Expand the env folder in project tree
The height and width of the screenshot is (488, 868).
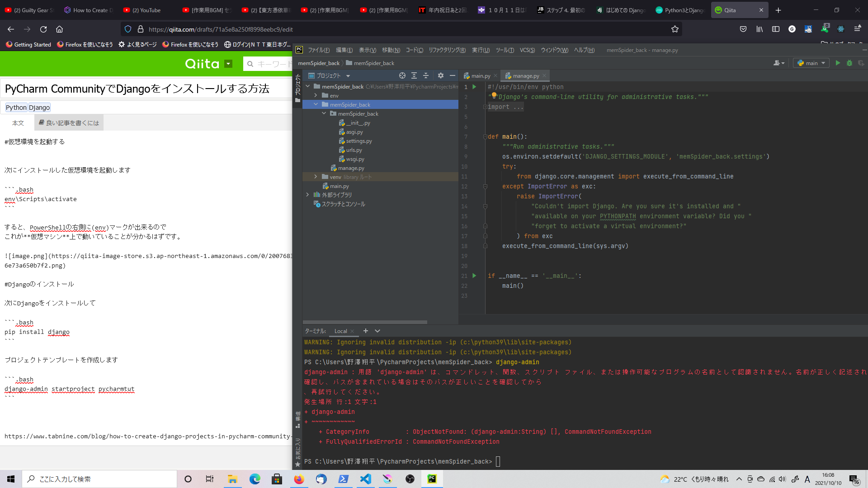(316, 96)
